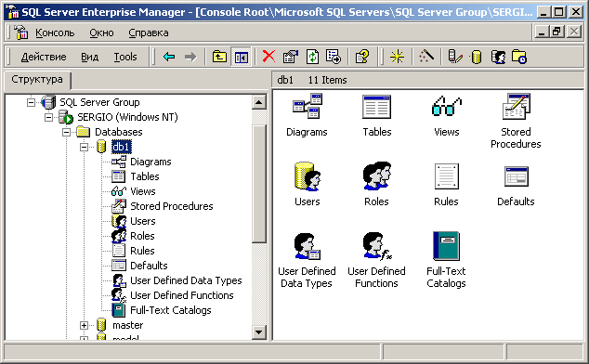Click the Refresh toolbar icon
The width and height of the screenshot is (589, 364).
pyautogui.click(x=312, y=57)
